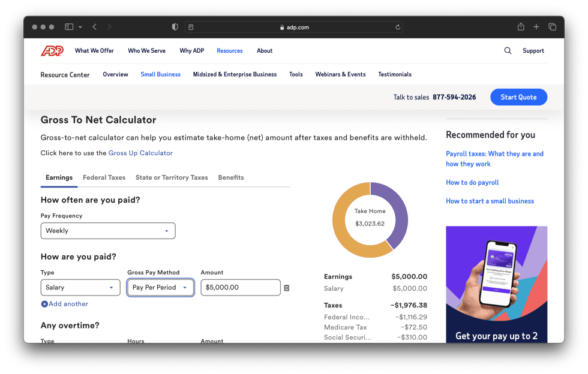The image size is (588, 374).
Task: Open the State or Territory Taxes tab
Action: pyautogui.click(x=172, y=177)
